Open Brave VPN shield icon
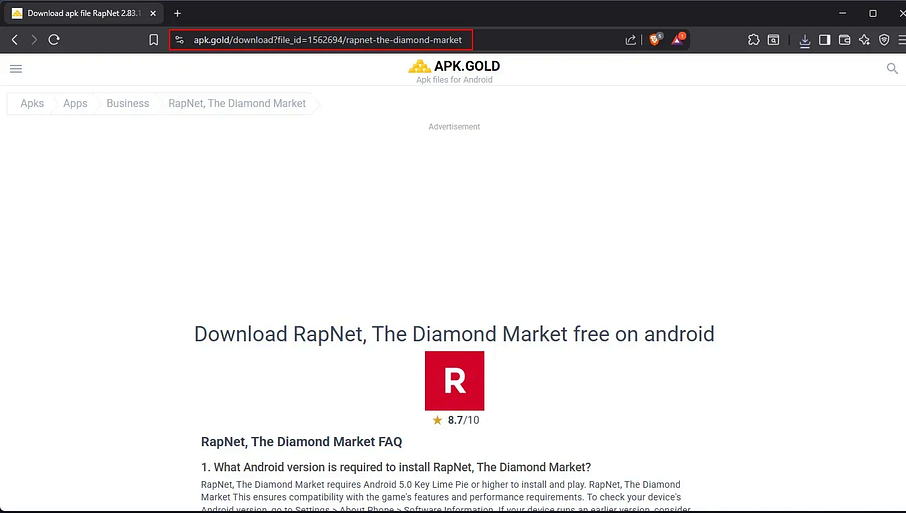The height and width of the screenshot is (513, 906). pyautogui.click(x=884, y=40)
